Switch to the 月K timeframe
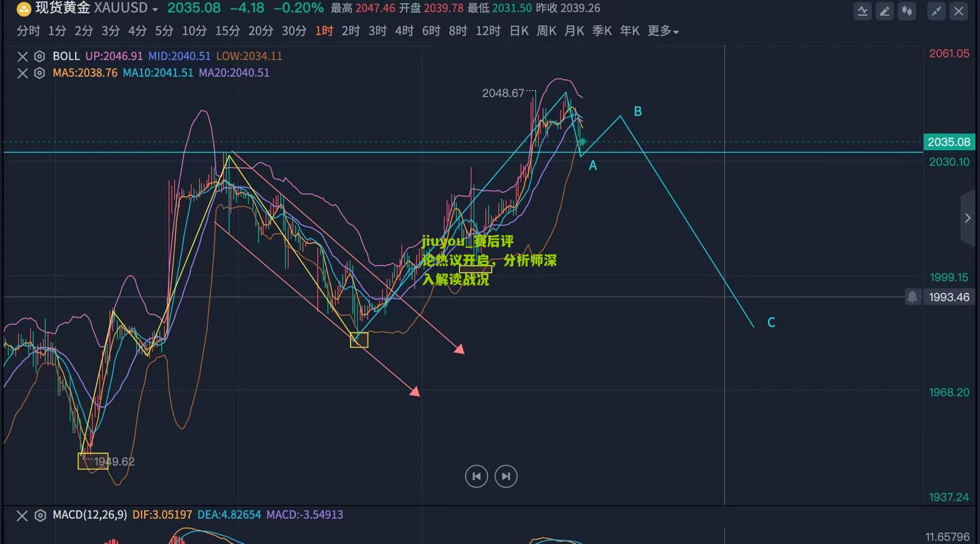 pos(574,31)
